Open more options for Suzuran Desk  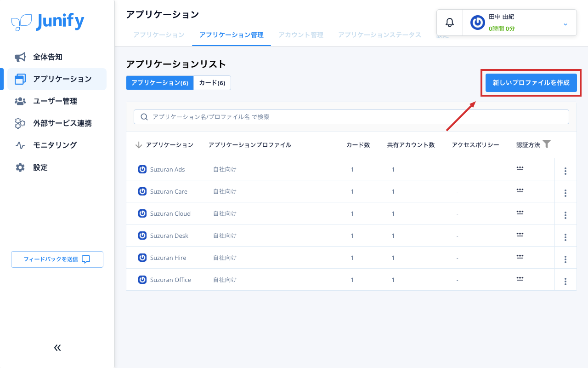pyautogui.click(x=565, y=237)
